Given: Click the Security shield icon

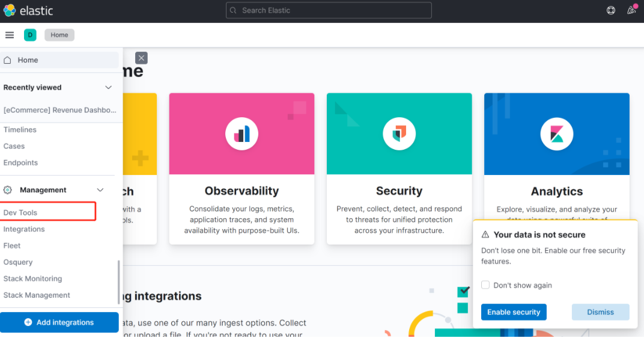Looking at the screenshot, I should click(399, 134).
